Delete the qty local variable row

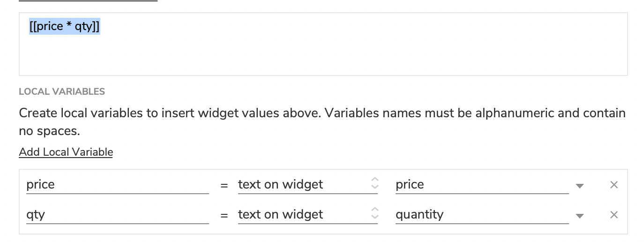click(x=614, y=215)
